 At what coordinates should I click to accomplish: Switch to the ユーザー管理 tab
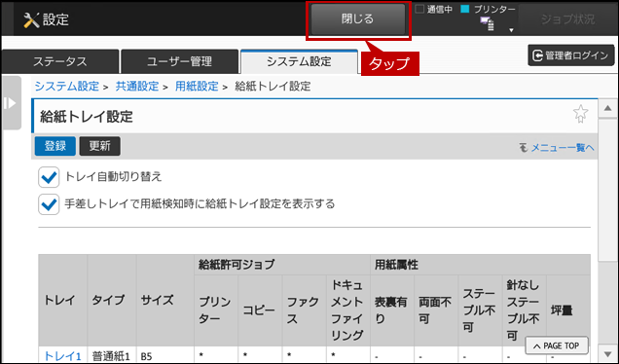coord(180,61)
